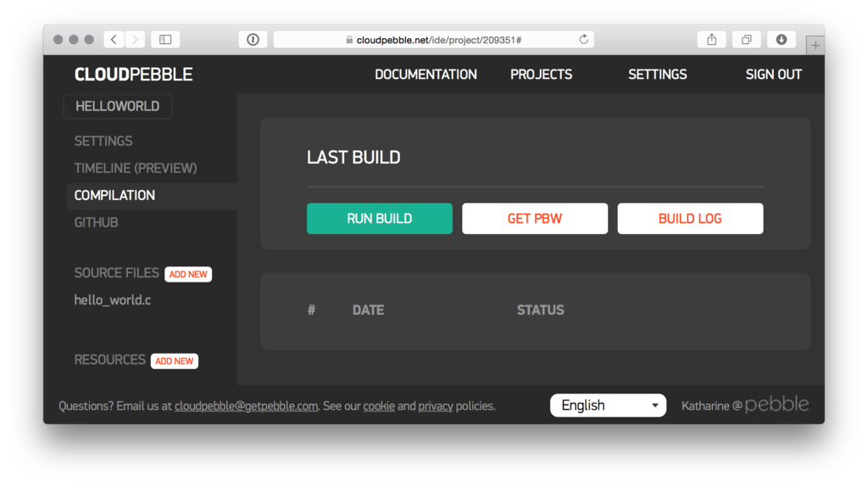Image resolution: width=868 pixels, height=486 pixels.
Task: Go forward using Safari's forward arrow
Action: tap(135, 39)
